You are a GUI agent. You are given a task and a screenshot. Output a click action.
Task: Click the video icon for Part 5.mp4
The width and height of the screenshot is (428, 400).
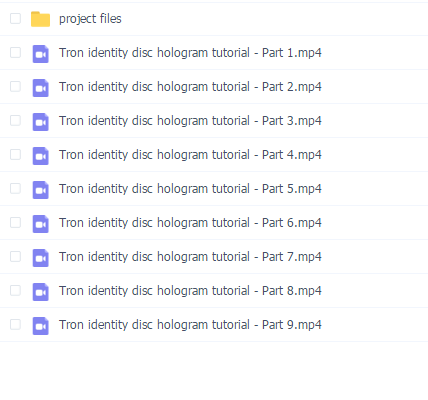41,190
